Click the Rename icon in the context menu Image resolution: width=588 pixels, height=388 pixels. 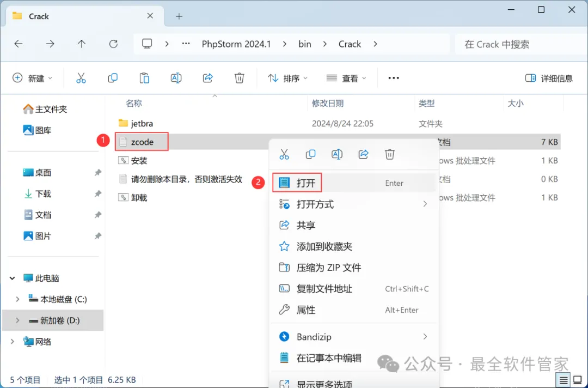click(x=337, y=154)
